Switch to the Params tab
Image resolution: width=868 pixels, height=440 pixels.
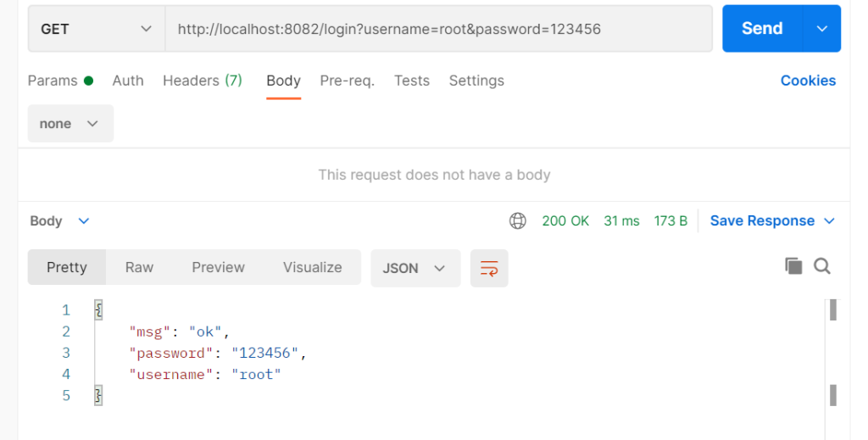point(59,81)
